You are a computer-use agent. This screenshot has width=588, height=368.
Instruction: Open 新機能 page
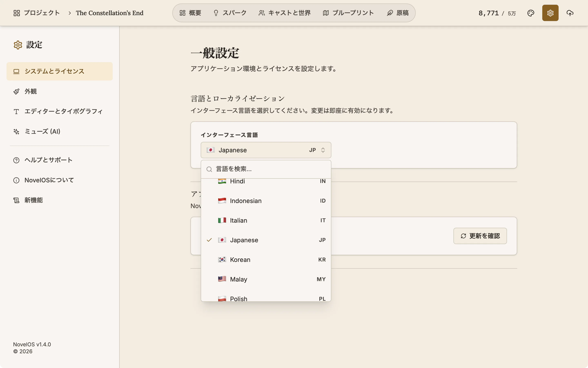point(60,200)
